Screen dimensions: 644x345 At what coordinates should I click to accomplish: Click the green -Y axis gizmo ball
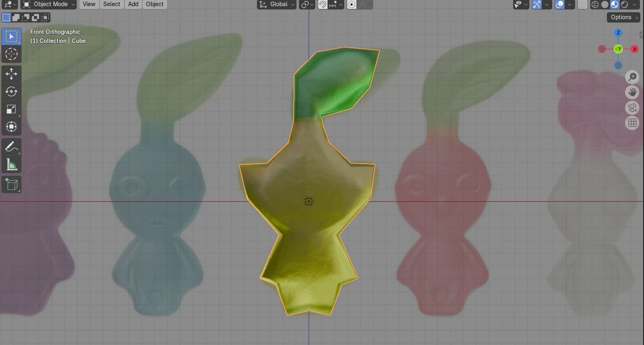618,49
